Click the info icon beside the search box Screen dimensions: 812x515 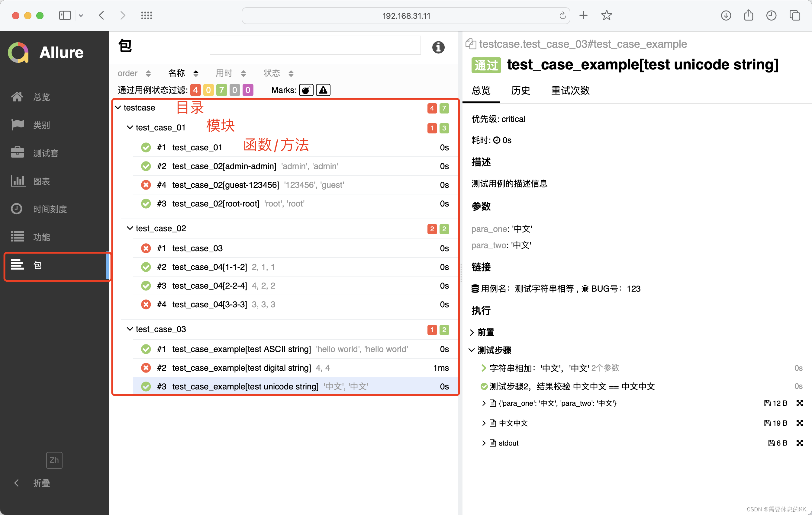(x=438, y=47)
